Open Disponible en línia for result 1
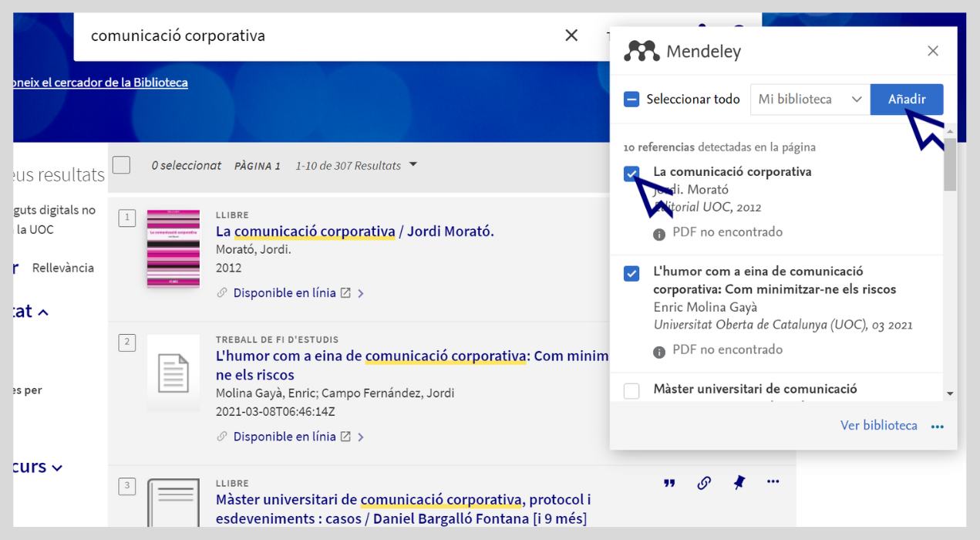Image resolution: width=980 pixels, height=540 pixels. 285,293
